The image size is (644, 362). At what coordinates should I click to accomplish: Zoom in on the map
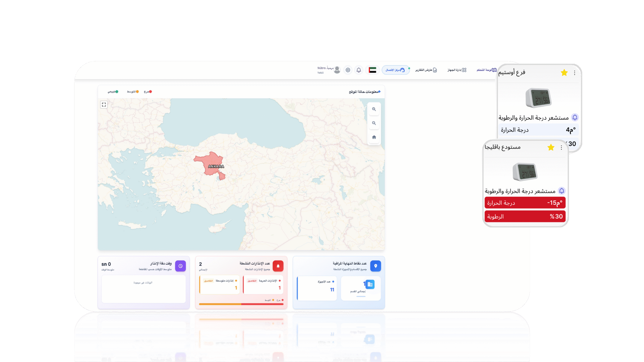[x=374, y=109]
